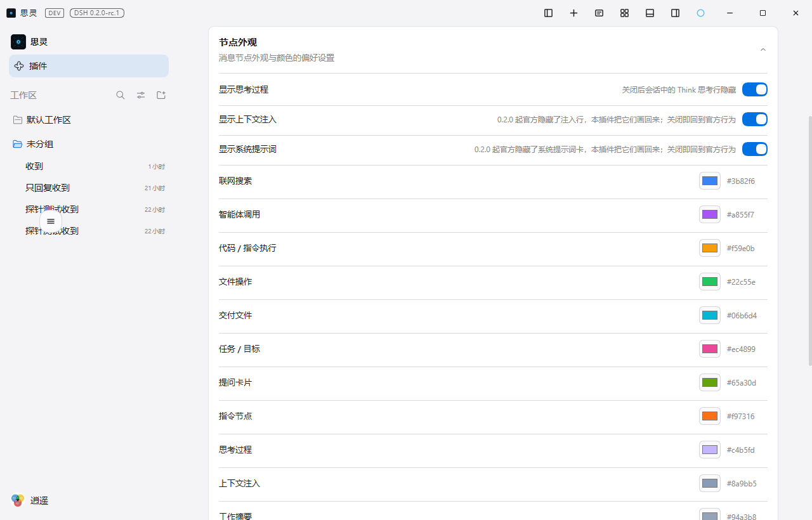Click the hex value #f59e0b
The height and width of the screenshot is (520, 812).
pos(741,249)
